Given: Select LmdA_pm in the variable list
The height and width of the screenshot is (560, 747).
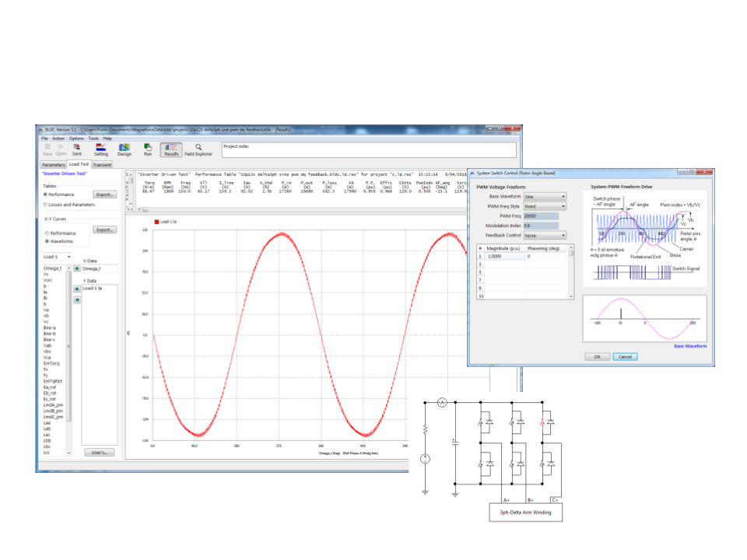Looking at the screenshot, I should (x=54, y=405).
